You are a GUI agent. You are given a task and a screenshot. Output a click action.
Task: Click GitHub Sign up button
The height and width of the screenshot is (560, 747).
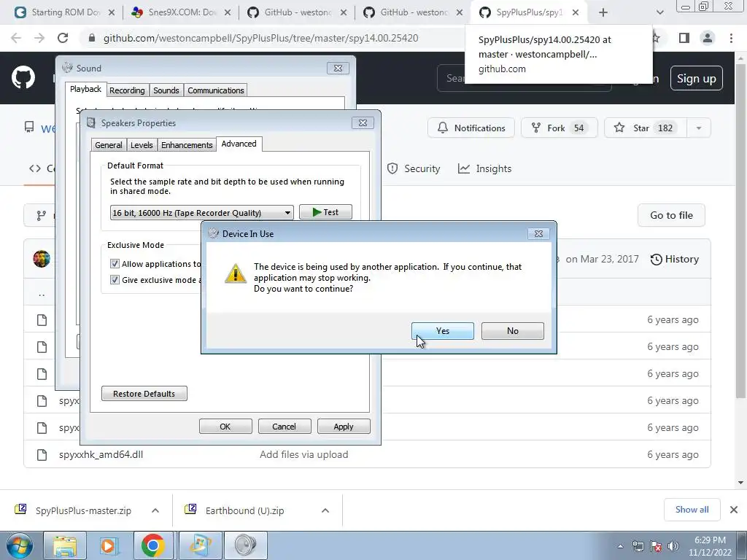tap(697, 78)
